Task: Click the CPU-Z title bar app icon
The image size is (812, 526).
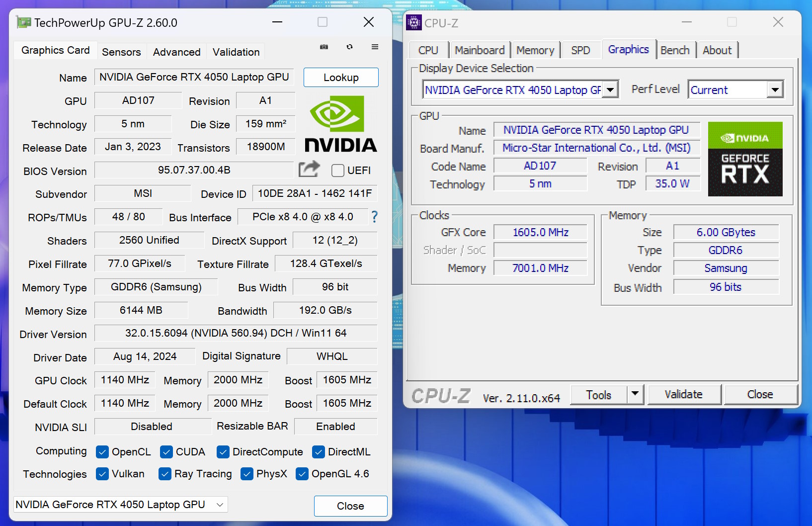Action: click(x=414, y=22)
